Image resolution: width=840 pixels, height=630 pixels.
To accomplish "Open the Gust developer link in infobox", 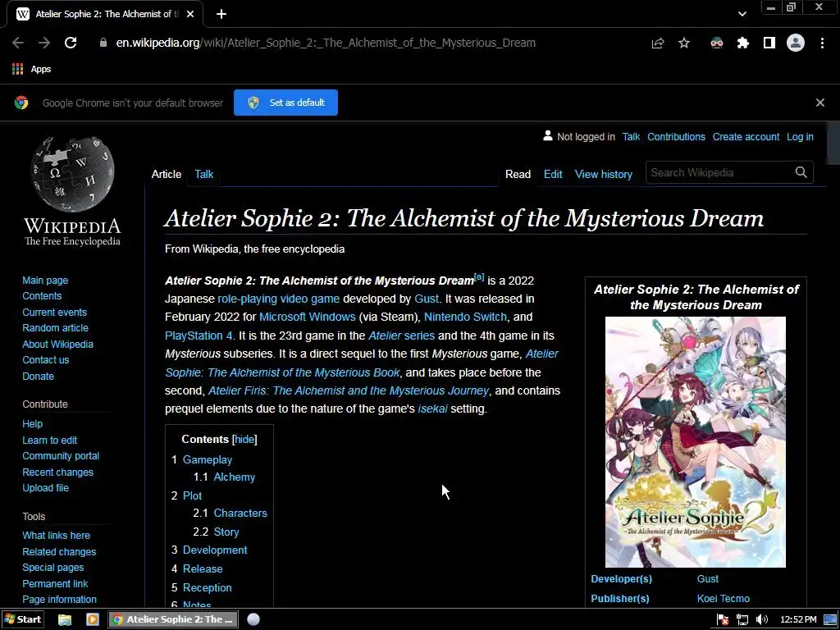I will click(708, 579).
